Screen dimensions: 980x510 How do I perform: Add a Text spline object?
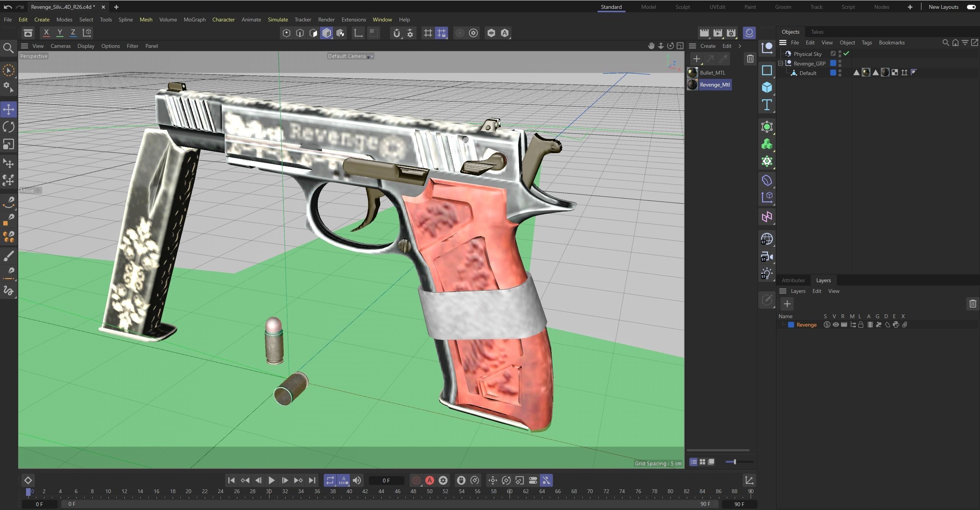pos(767,105)
